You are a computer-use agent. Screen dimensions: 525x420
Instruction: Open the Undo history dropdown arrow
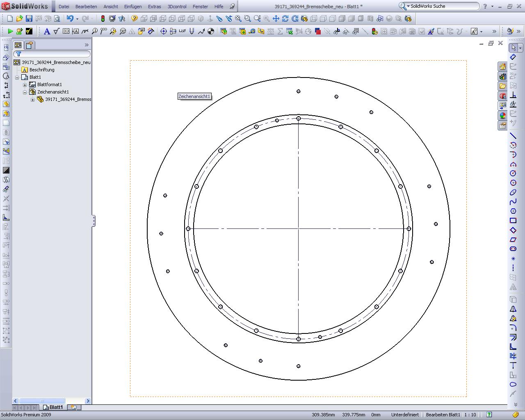click(x=77, y=19)
